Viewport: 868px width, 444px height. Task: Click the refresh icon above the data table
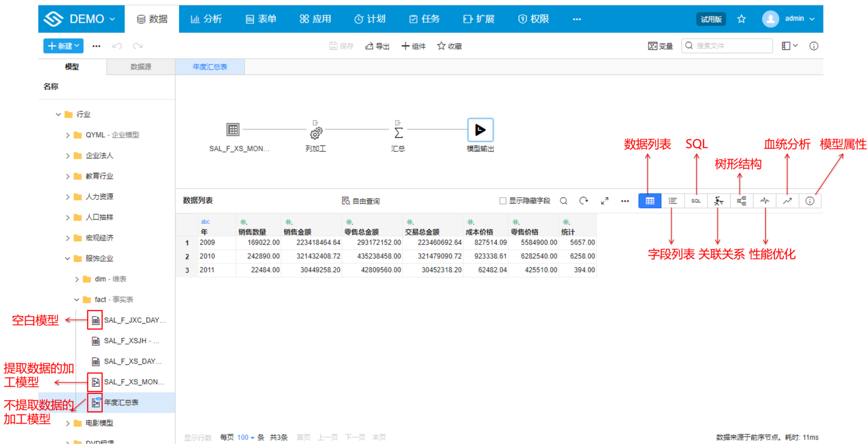(x=584, y=201)
